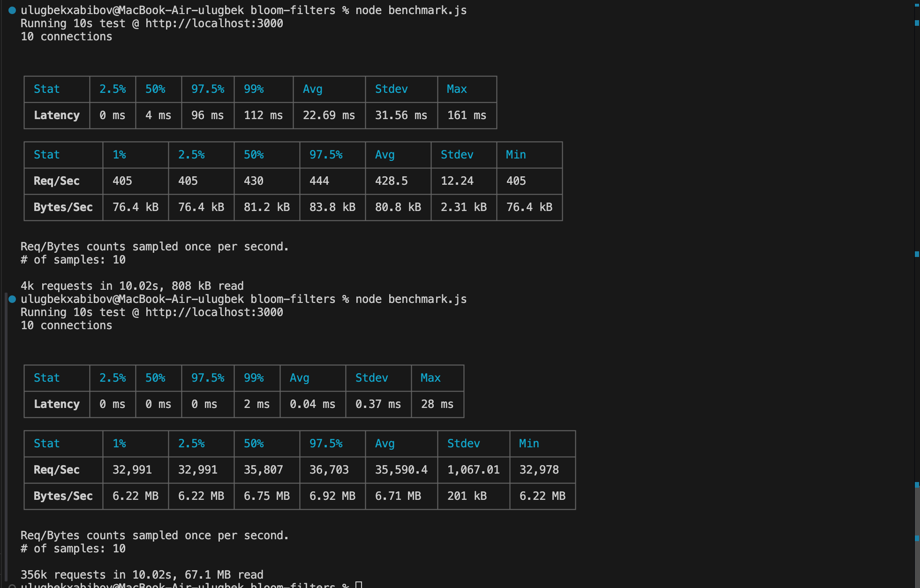Viewport: 920px width, 588px height.
Task: Click "4k requests in 10.02s, 808 kB read"
Action: (132, 286)
